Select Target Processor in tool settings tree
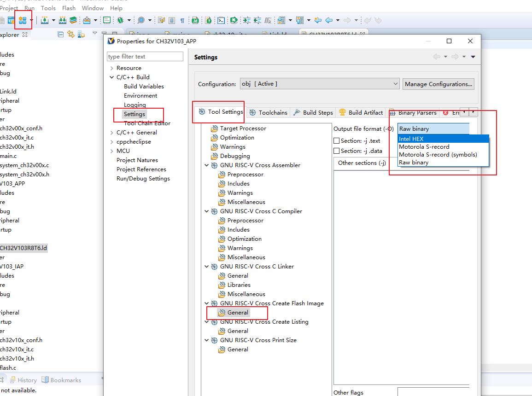The width and height of the screenshot is (532, 396). click(x=243, y=128)
